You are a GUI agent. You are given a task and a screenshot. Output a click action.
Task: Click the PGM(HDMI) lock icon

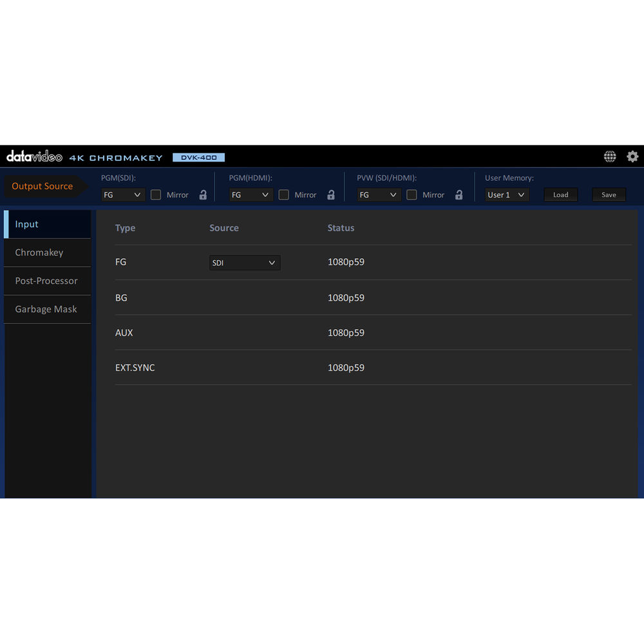[331, 194]
